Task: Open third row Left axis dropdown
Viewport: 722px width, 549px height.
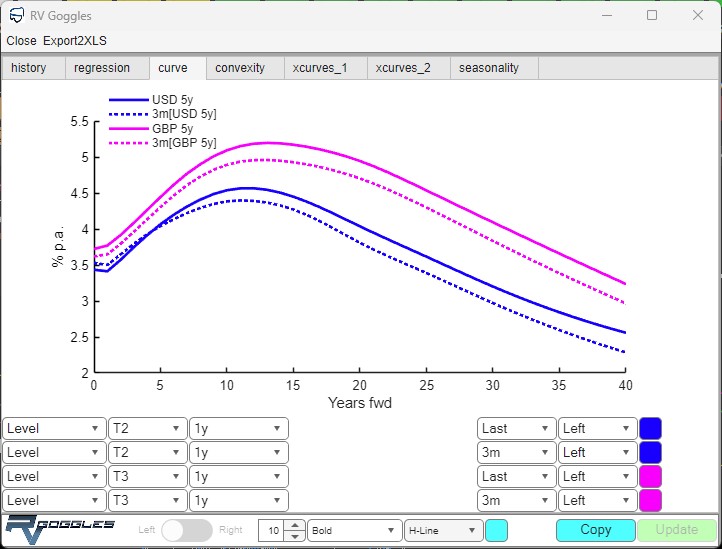Action: coord(597,476)
